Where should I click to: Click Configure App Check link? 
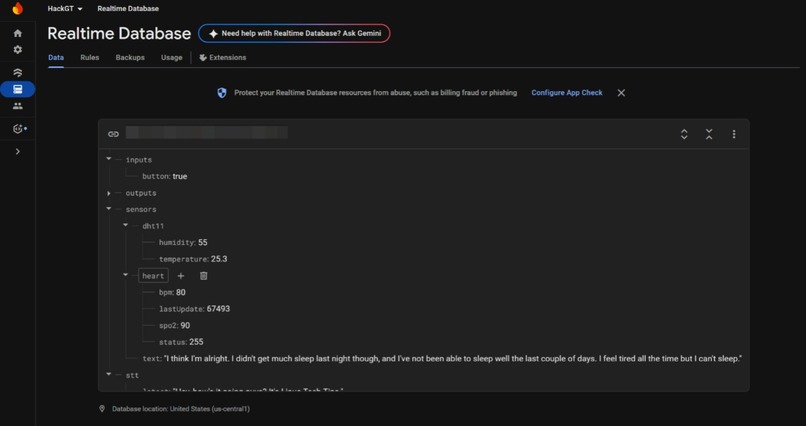(x=567, y=93)
